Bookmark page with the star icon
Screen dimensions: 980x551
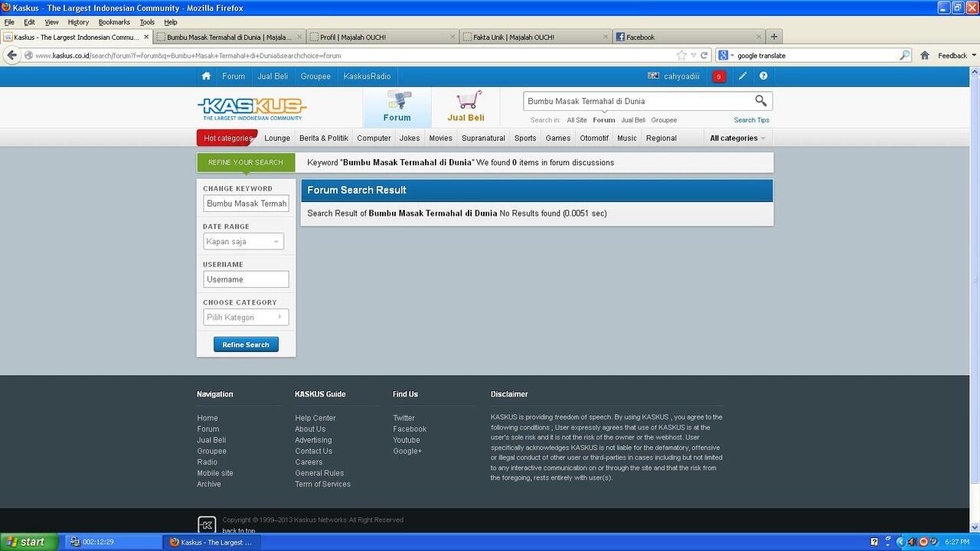coord(681,55)
